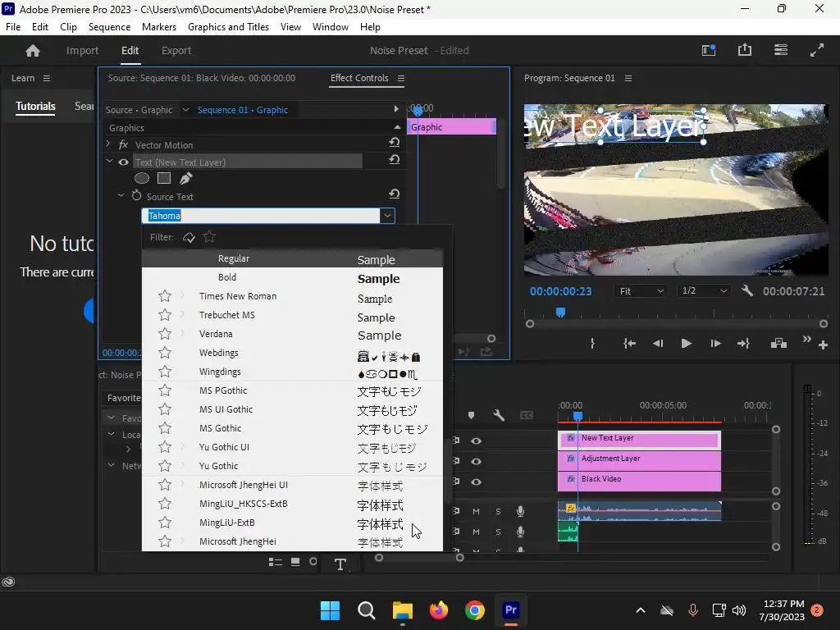Image resolution: width=840 pixels, height=630 pixels.
Task: Step back one frame
Action: [x=658, y=344]
